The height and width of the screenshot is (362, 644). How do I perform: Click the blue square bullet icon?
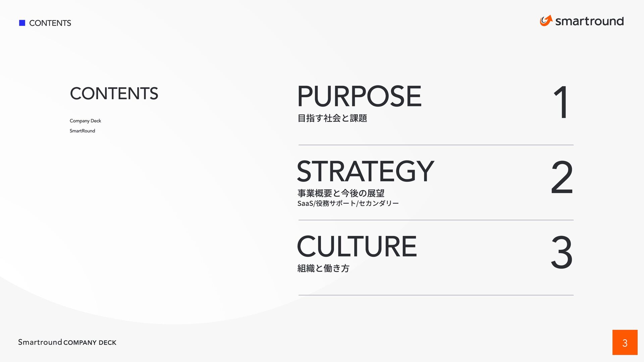[x=22, y=23]
